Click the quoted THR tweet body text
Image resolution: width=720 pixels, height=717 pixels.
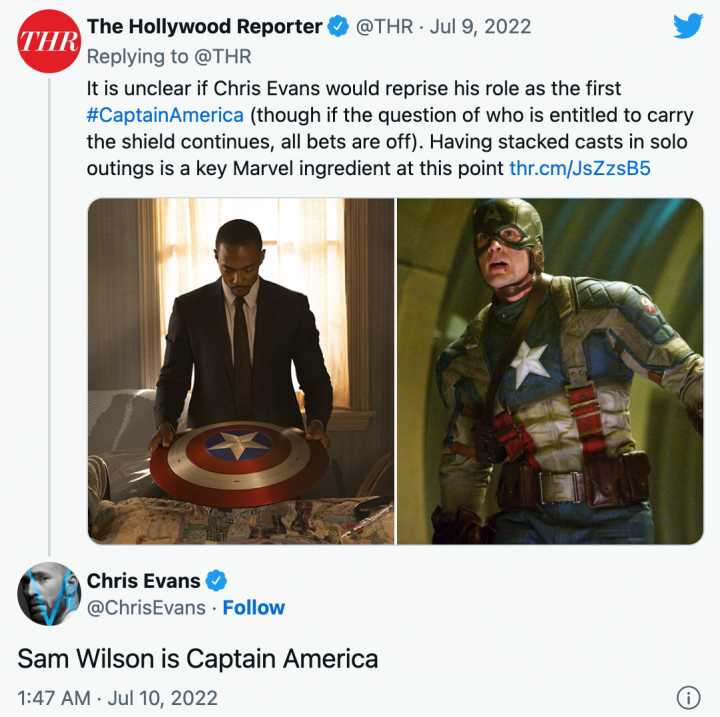click(390, 128)
